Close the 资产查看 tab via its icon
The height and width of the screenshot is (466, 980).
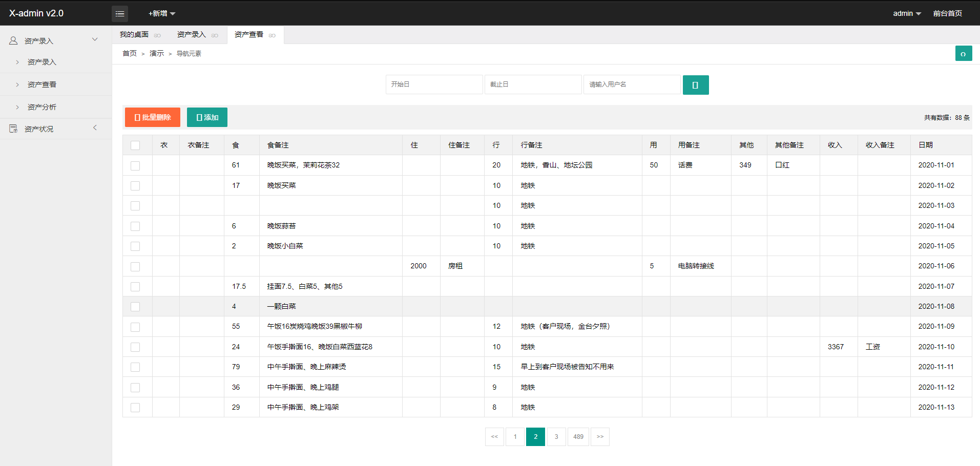tap(272, 35)
